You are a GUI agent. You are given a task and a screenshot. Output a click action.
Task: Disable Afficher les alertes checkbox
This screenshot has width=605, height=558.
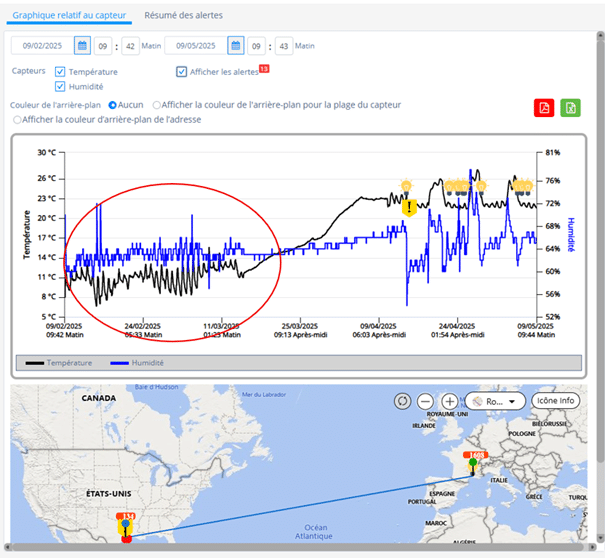point(181,72)
